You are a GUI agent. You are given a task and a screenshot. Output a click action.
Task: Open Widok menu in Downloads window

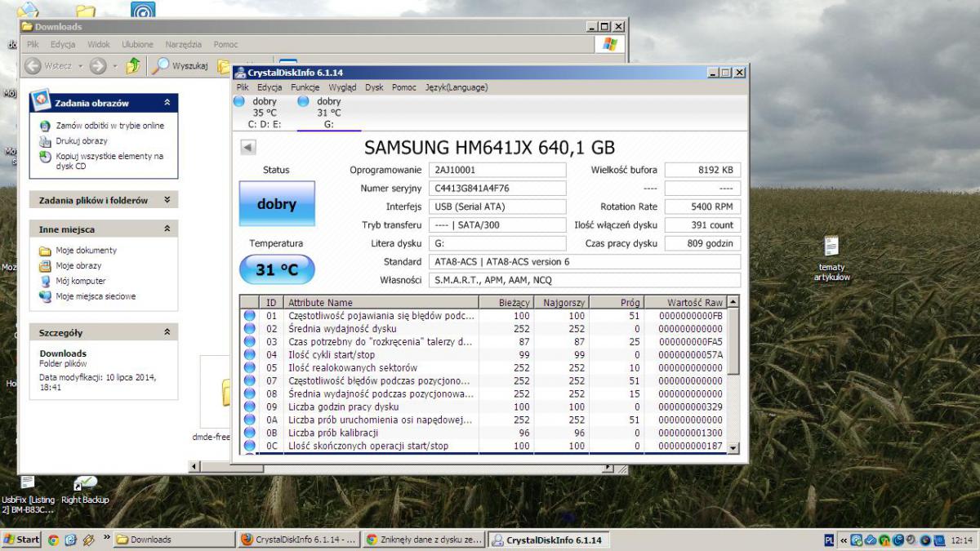99,45
